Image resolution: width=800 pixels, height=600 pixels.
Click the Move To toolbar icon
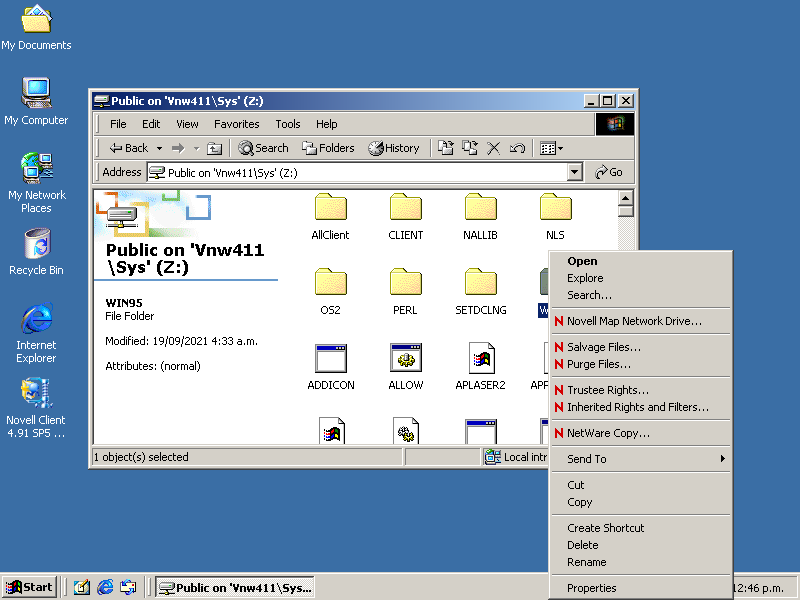coord(445,148)
